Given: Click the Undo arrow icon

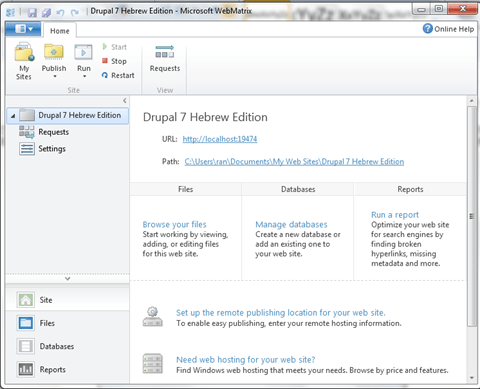Looking at the screenshot, I should (60, 12).
